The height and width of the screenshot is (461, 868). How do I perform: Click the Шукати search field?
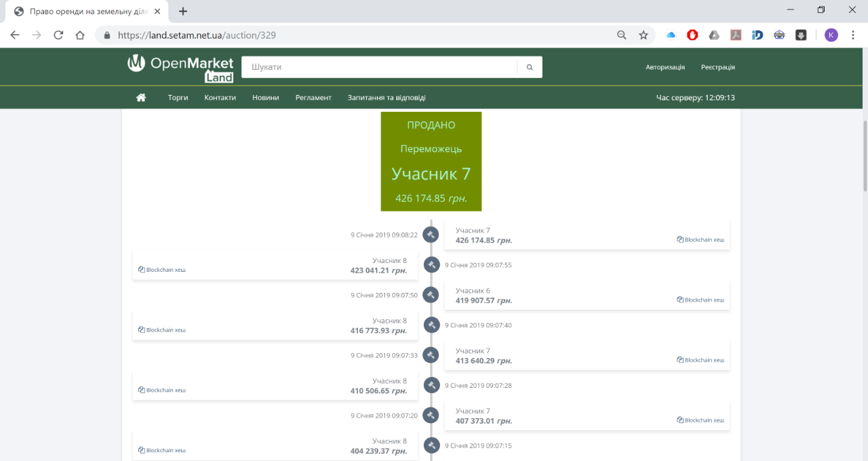click(x=380, y=67)
